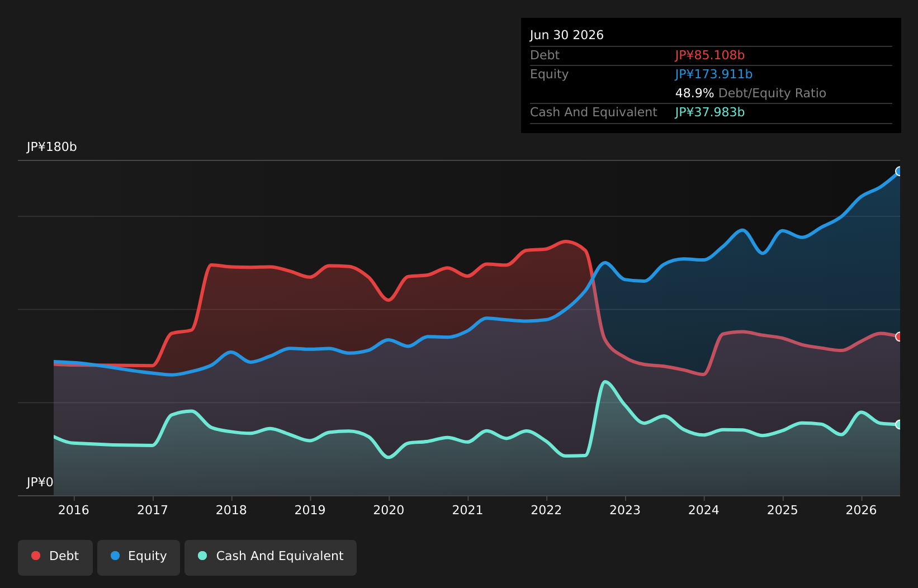The height and width of the screenshot is (588, 918).
Task: Click the teal Cash legend dot
Action: click(202, 556)
